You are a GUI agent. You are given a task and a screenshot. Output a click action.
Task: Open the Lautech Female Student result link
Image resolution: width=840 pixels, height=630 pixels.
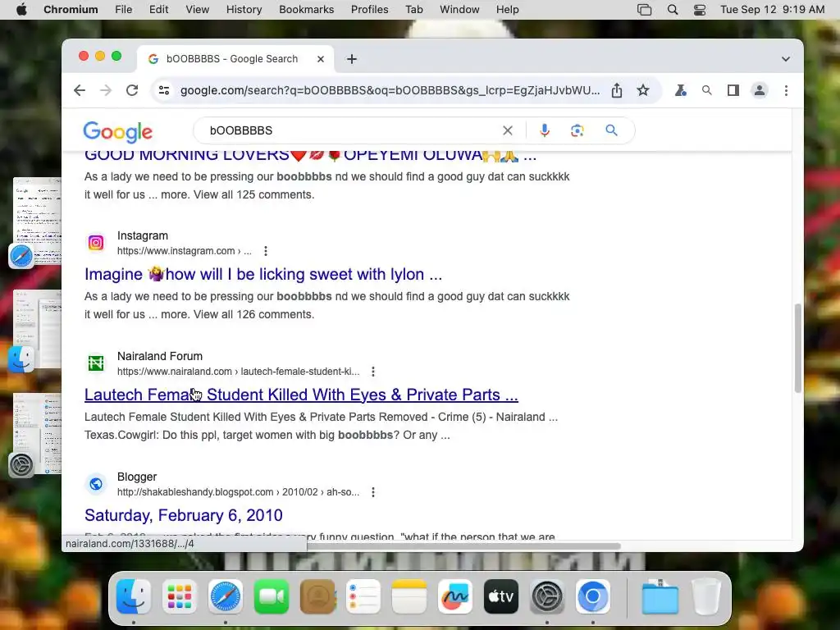[301, 395]
